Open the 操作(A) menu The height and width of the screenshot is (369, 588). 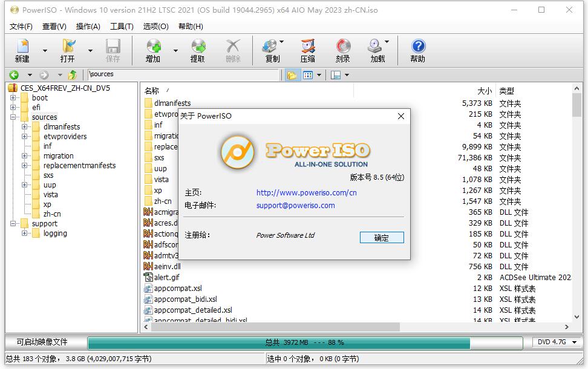(x=88, y=26)
